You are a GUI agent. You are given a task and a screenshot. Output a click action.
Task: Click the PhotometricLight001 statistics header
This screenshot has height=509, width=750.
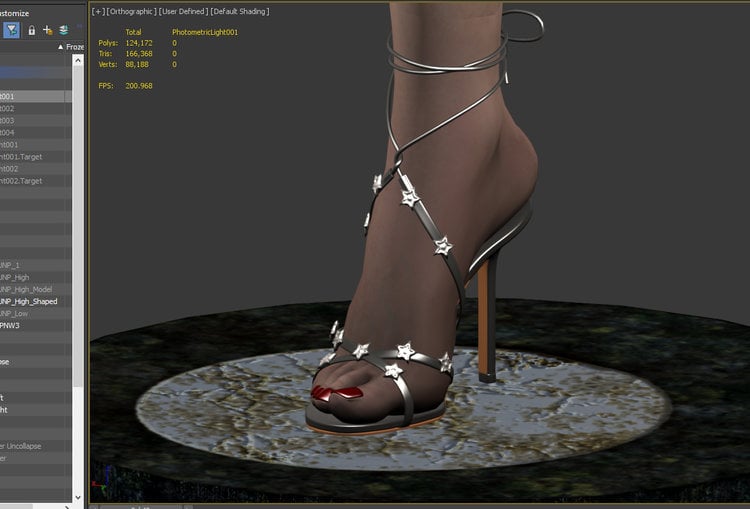point(205,33)
